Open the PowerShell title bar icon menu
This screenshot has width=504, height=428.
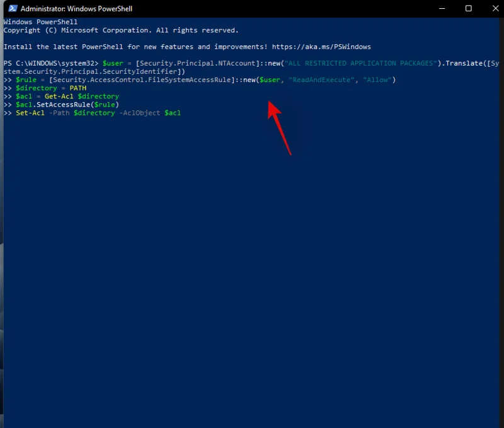(x=11, y=9)
